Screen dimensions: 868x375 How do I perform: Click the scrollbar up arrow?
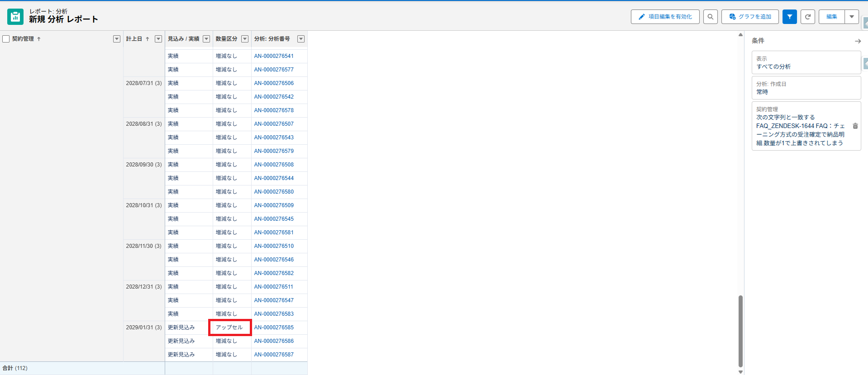(740, 34)
